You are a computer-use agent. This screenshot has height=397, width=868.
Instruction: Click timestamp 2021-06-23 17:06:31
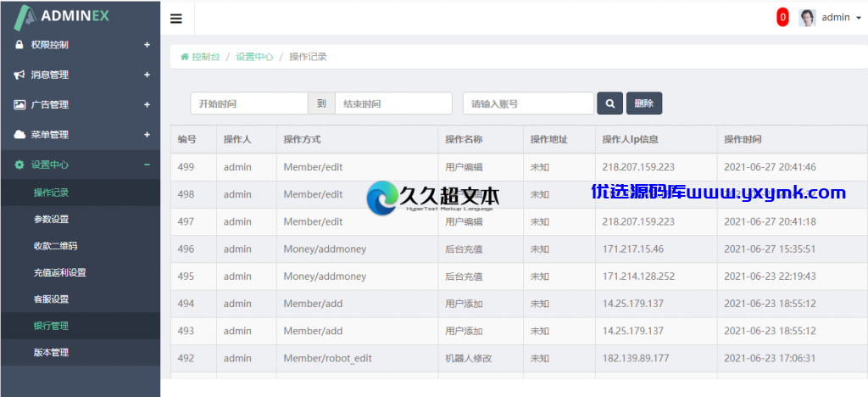pyautogui.click(x=770, y=358)
